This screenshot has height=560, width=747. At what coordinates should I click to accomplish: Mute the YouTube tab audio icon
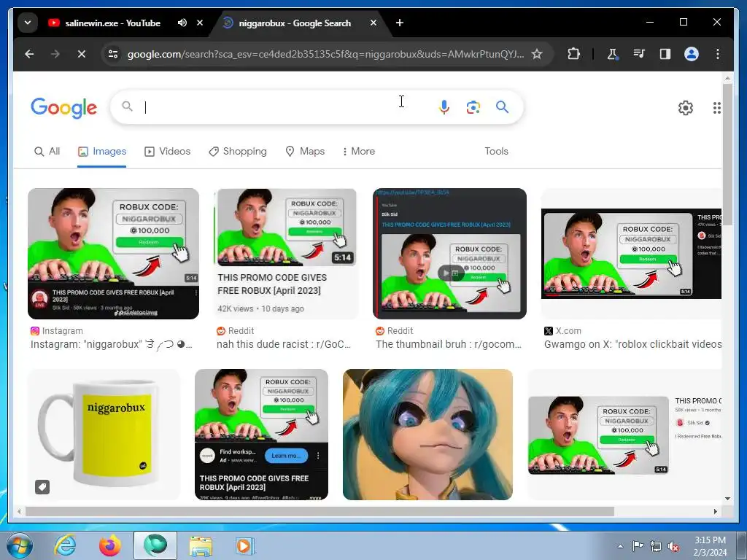tap(182, 23)
